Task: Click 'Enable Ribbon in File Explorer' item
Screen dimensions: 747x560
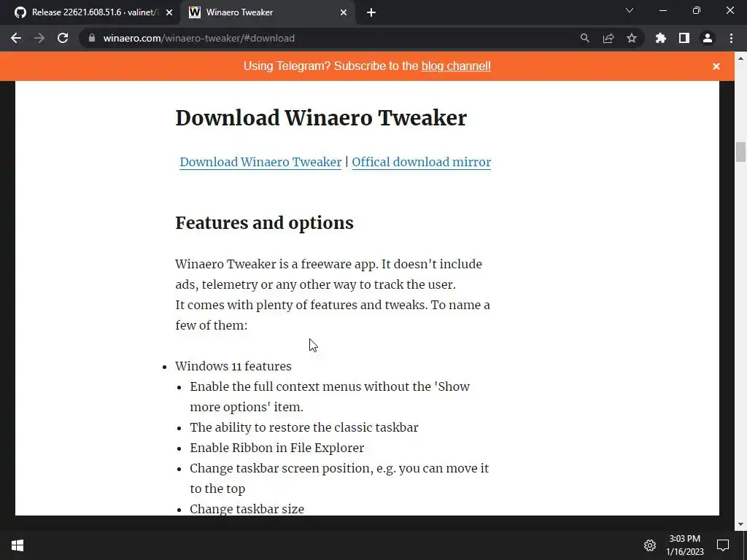Action: coord(276,448)
